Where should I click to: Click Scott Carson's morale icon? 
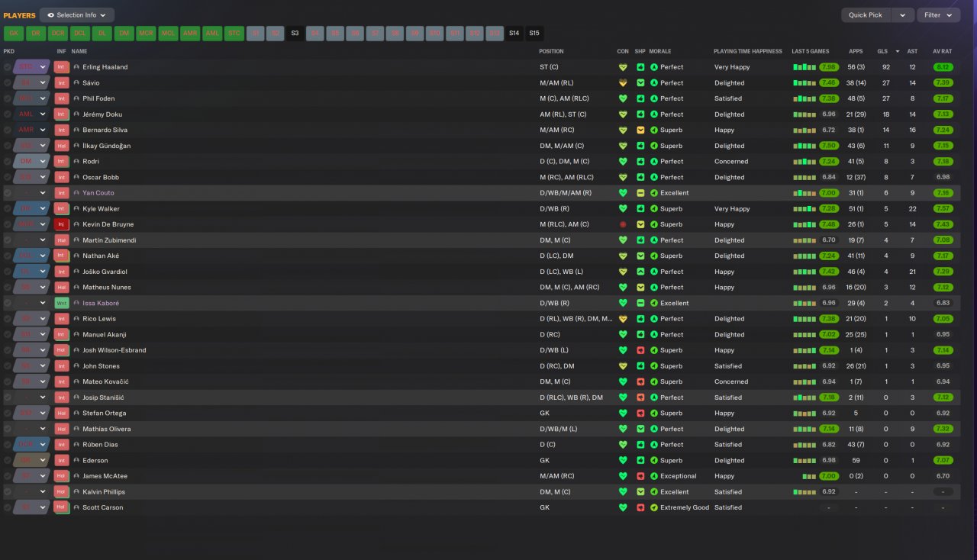pos(654,507)
